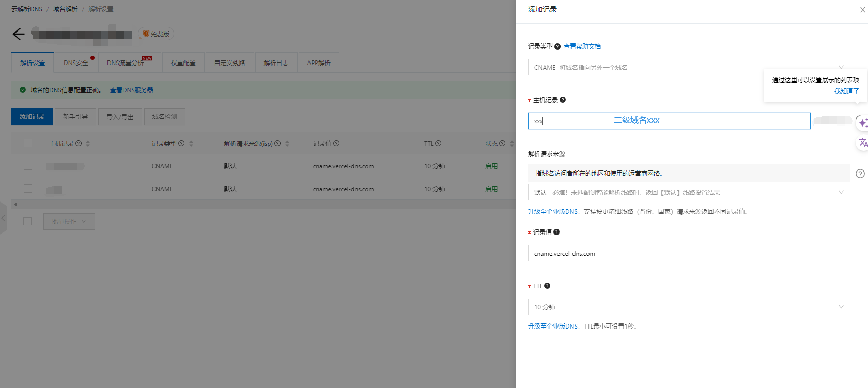The height and width of the screenshot is (388, 868).
Task: Click help icon next to 记录值 form label
Action: (556, 232)
